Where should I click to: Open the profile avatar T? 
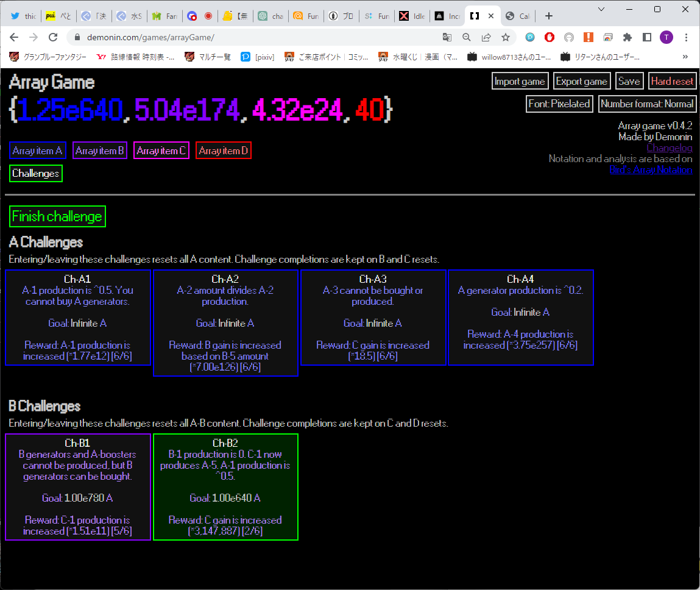coord(666,38)
